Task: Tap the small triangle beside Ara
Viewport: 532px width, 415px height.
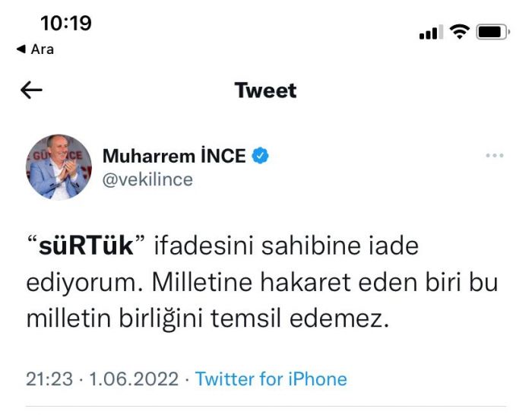Action: point(21,49)
